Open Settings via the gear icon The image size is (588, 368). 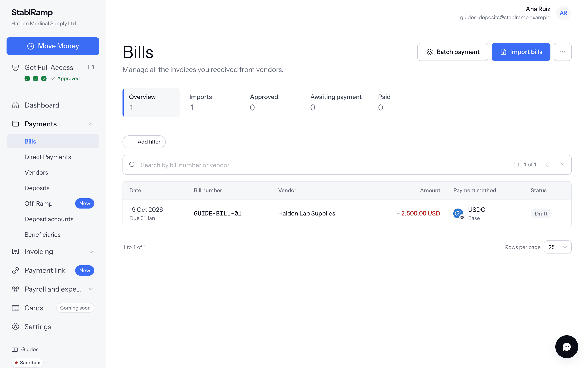coord(16,327)
